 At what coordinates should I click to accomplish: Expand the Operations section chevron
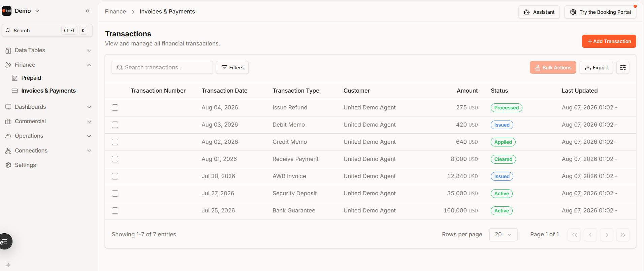tap(89, 136)
